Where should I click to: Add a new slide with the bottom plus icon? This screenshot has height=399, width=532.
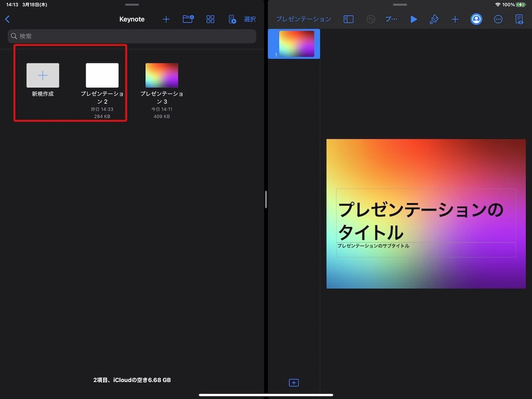293,383
